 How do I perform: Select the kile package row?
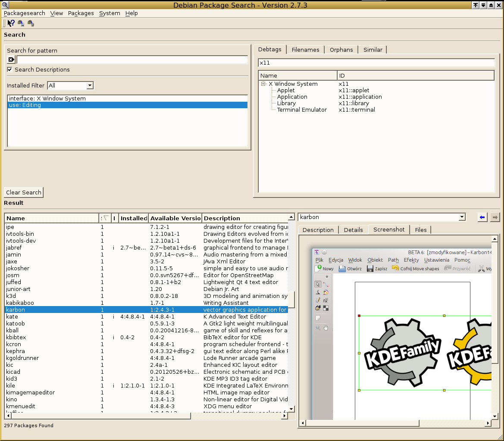147,385
